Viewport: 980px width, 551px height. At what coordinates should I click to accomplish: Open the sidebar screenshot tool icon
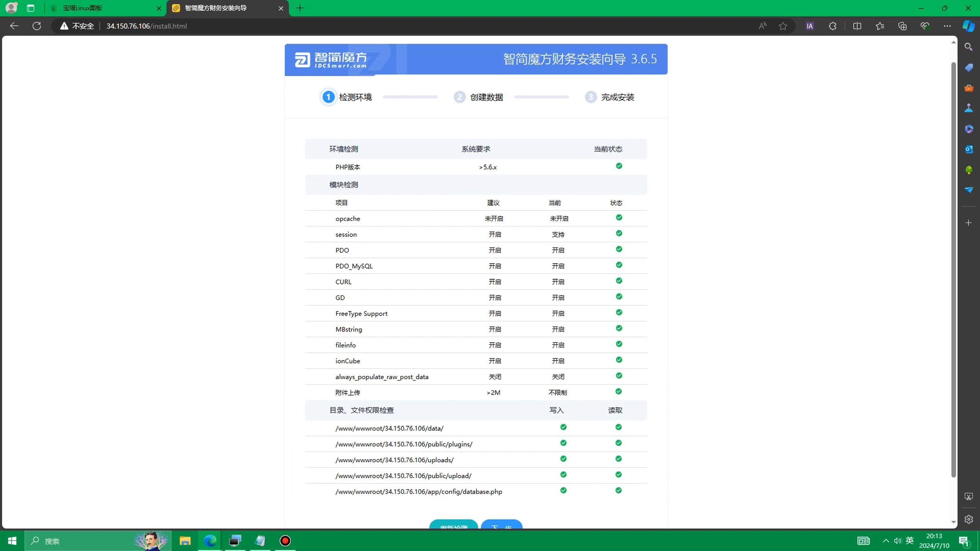tap(969, 496)
